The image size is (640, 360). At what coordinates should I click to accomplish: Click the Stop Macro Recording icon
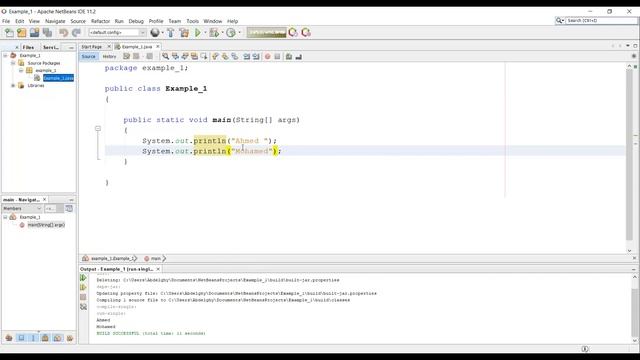click(277, 56)
